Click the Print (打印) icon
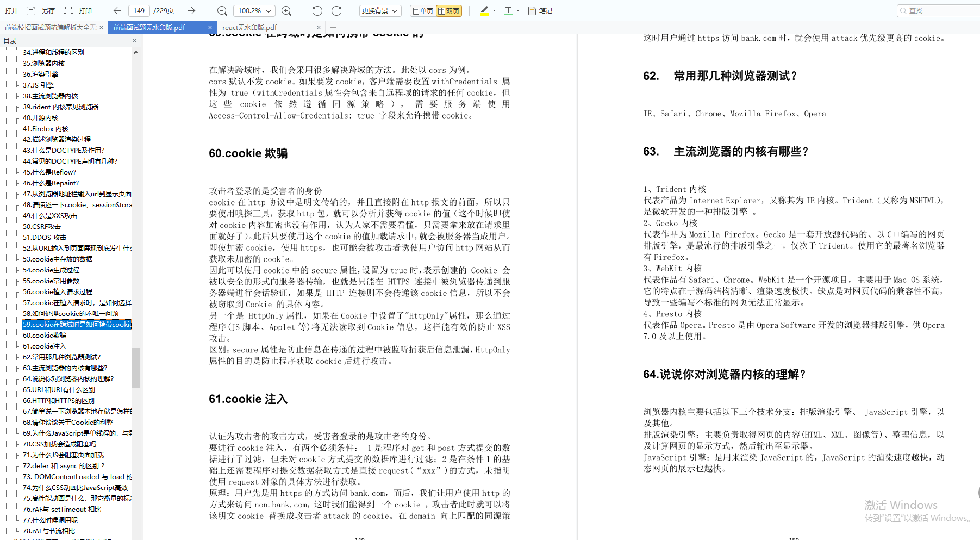The image size is (980, 540). pos(68,10)
